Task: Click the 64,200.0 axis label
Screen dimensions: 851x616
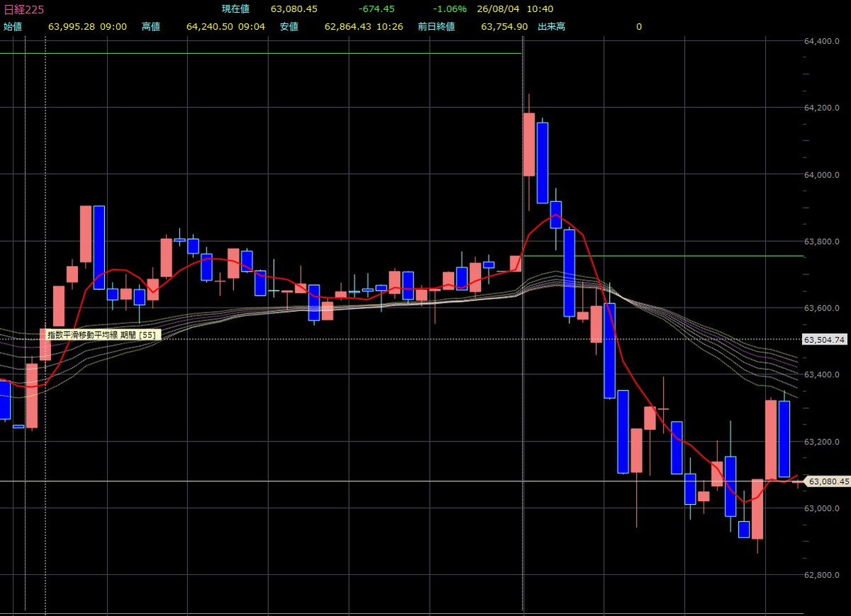Action: (x=823, y=108)
